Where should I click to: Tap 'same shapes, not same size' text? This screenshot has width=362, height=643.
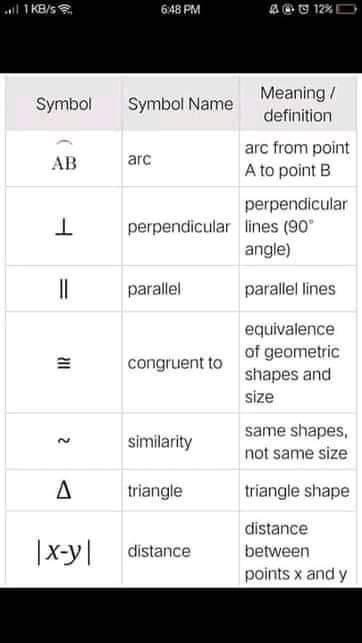[296, 442]
